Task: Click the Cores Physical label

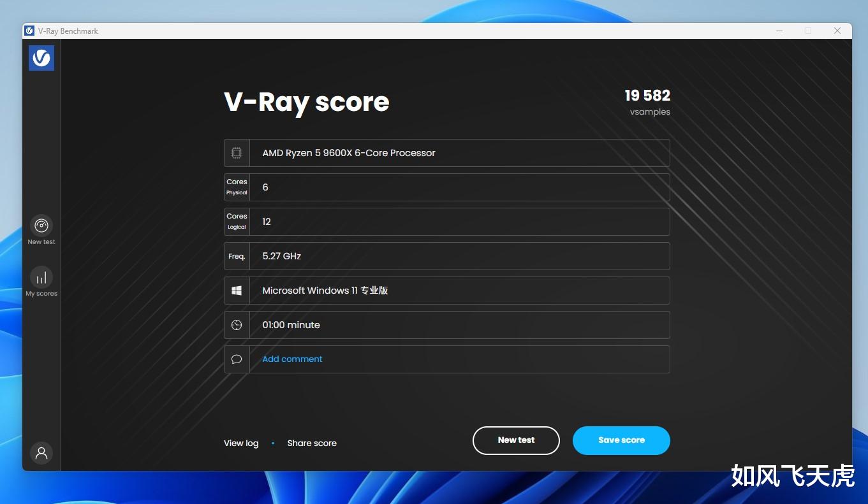Action: [237, 187]
